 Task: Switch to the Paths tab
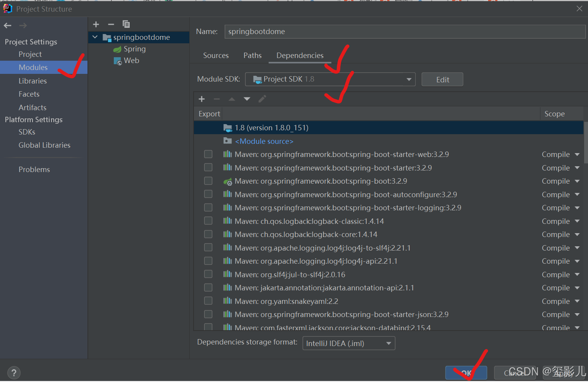click(x=252, y=56)
